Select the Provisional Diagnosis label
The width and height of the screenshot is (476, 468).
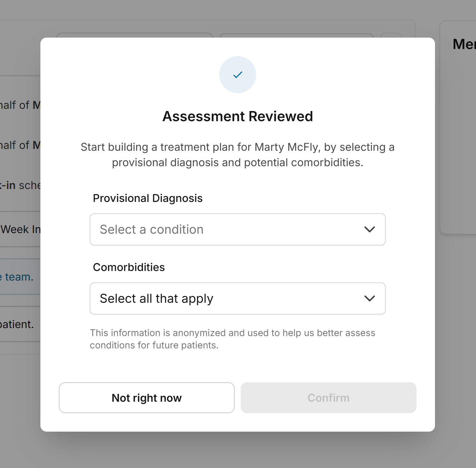click(x=148, y=198)
